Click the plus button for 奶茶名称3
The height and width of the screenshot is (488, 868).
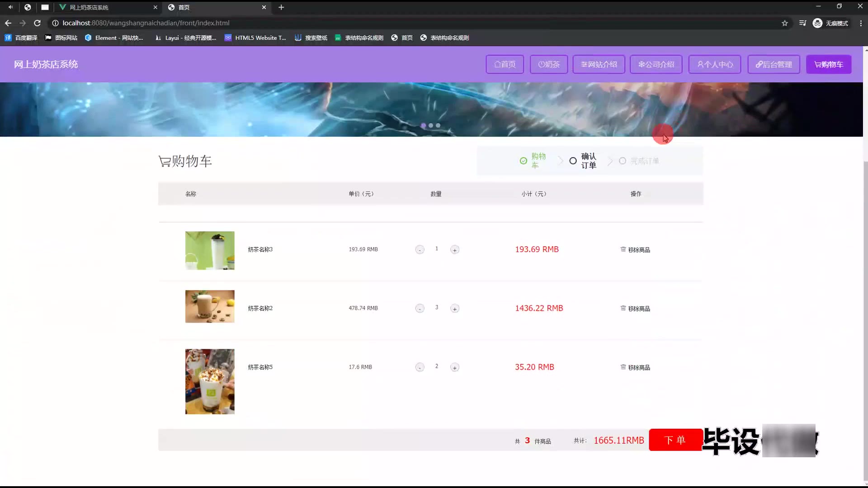coord(454,250)
